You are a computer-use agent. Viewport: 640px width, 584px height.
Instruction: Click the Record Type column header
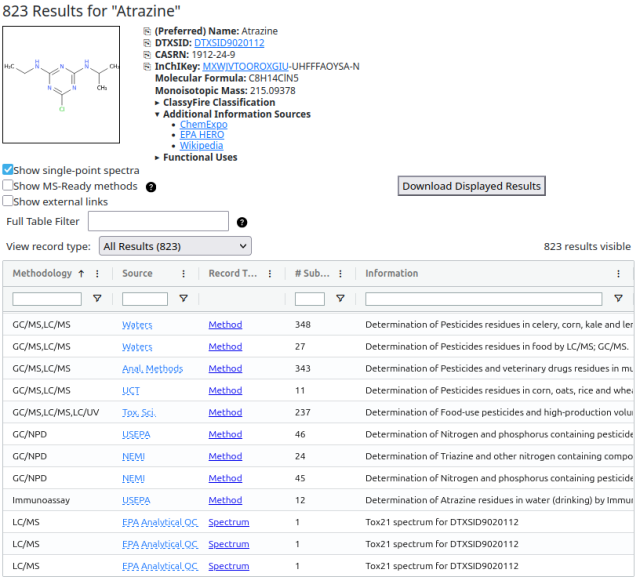click(233, 273)
